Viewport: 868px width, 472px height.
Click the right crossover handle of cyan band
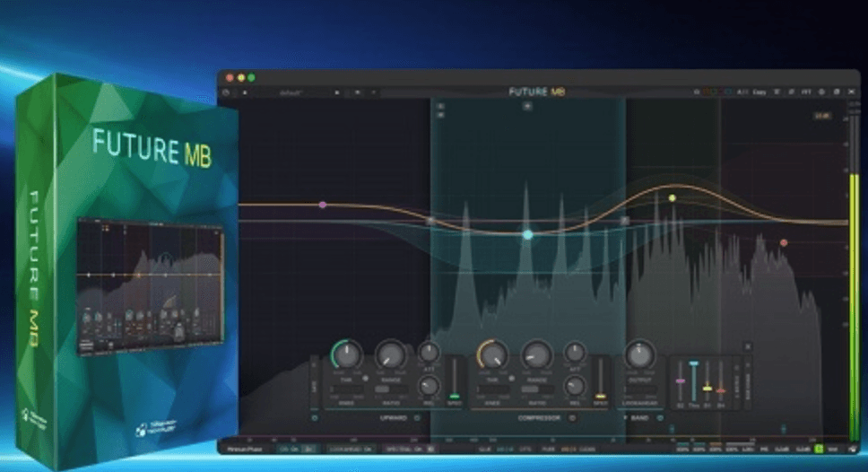625,221
